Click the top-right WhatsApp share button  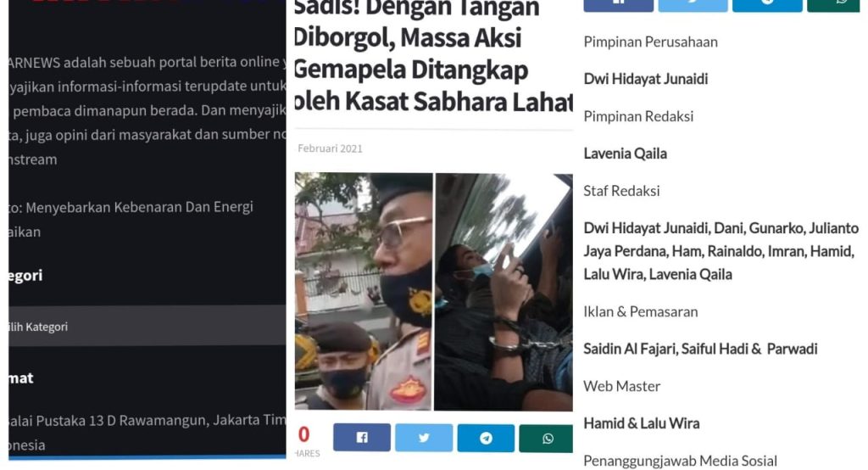click(x=833, y=6)
